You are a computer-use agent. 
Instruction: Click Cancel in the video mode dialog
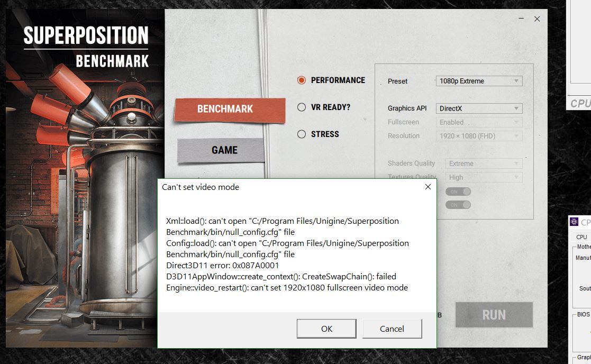[392, 329]
